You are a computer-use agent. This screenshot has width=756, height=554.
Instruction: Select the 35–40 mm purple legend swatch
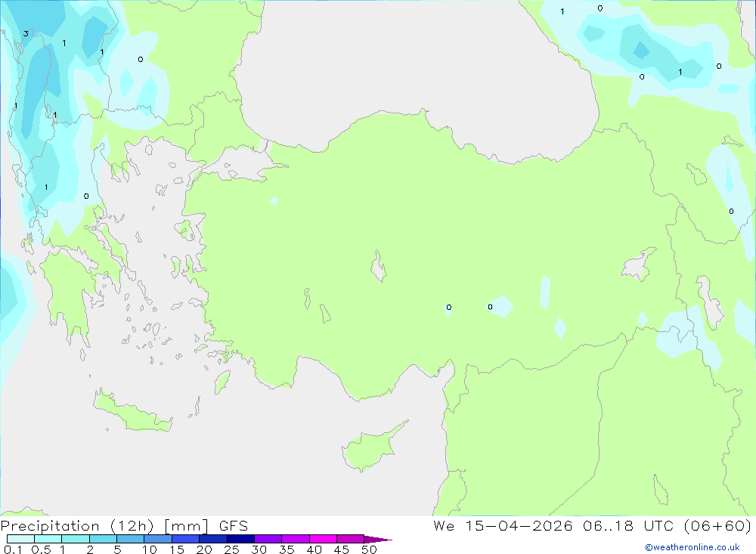296,539
